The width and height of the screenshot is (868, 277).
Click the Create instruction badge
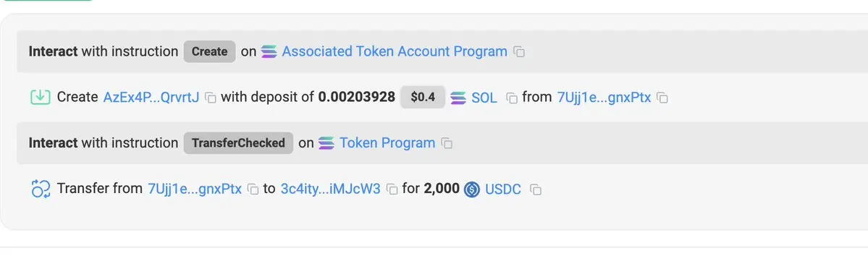(x=210, y=51)
